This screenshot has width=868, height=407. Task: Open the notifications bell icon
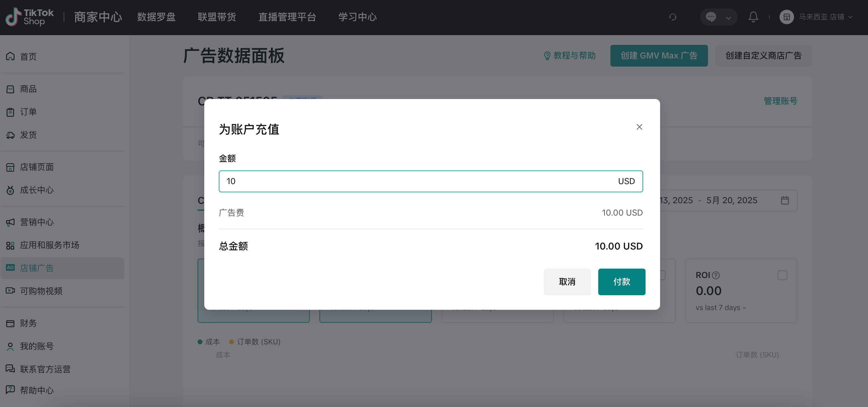click(x=753, y=17)
